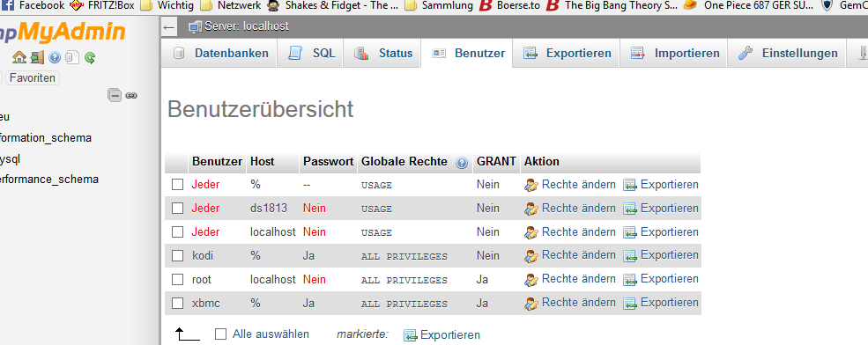
Task: Click the copy documents icon in sidebar
Action: point(72,57)
